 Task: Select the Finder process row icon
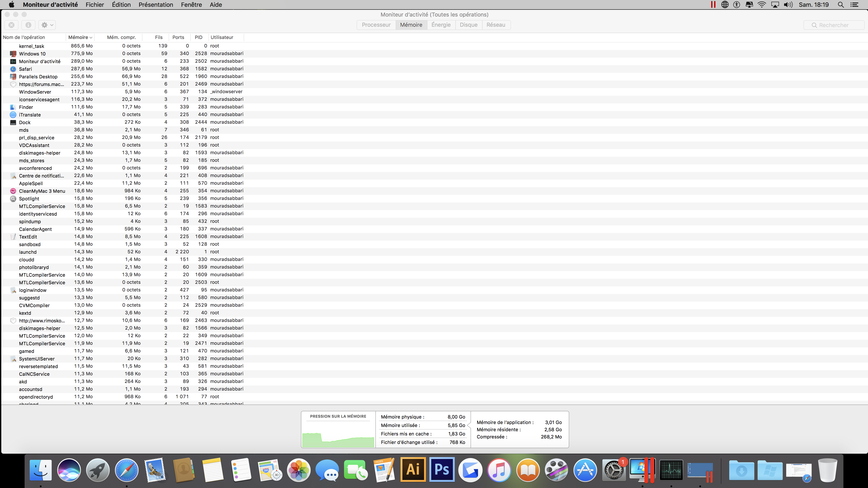click(x=13, y=107)
